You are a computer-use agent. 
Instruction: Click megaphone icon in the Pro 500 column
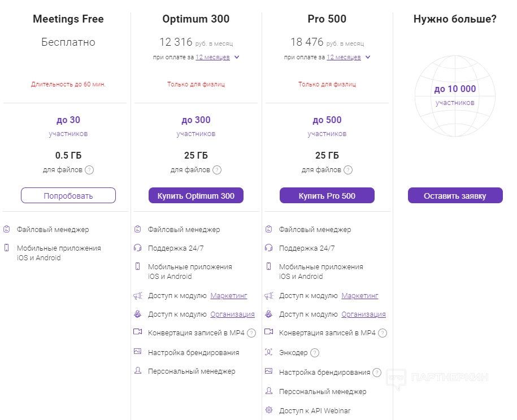268,295
